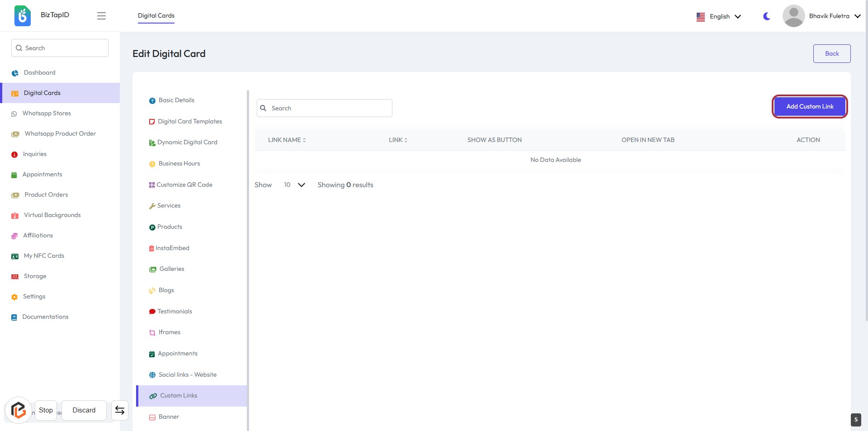
Task: Click the swap arrows recorder icon
Action: click(x=120, y=410)
